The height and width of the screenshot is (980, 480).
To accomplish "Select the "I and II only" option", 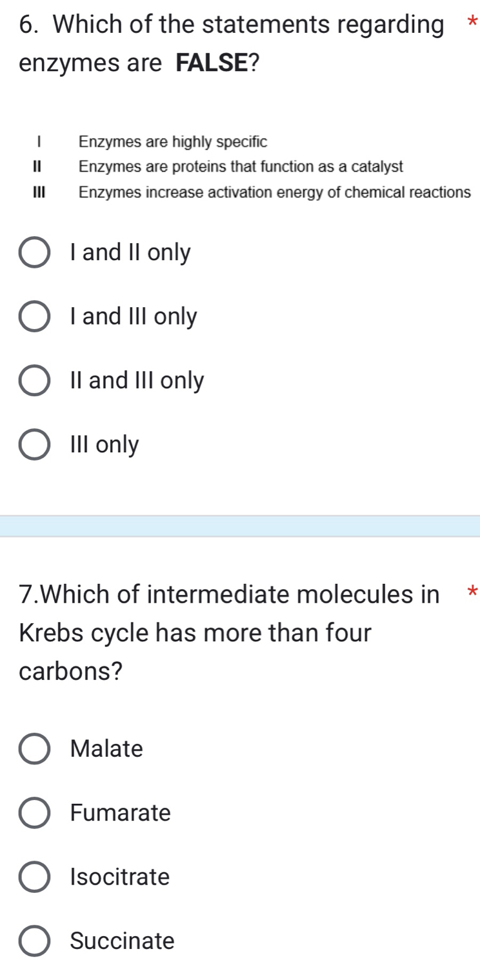I will point(35,252).
